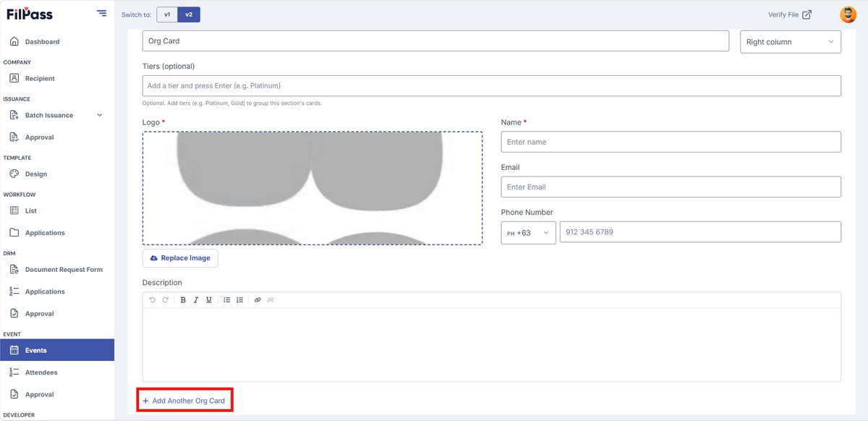Screen dimensions: 868x421
Task: Open the Dashboard home icon
Action: (14, 41)
